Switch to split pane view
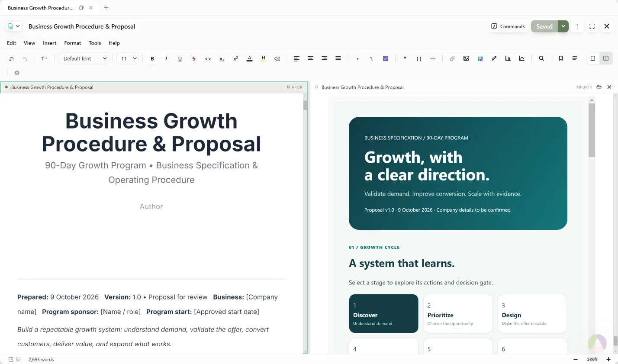The image size is (618, 364). coord(606,58)
